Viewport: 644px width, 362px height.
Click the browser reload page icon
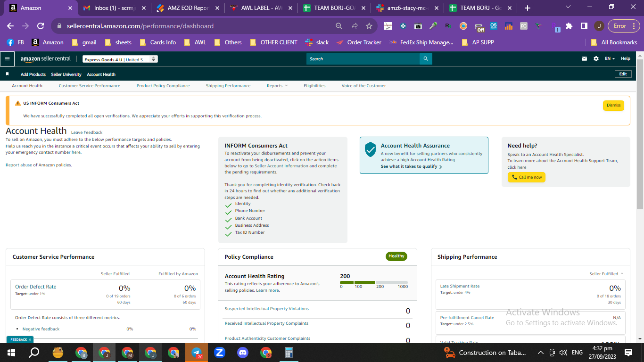click(41, 26)
